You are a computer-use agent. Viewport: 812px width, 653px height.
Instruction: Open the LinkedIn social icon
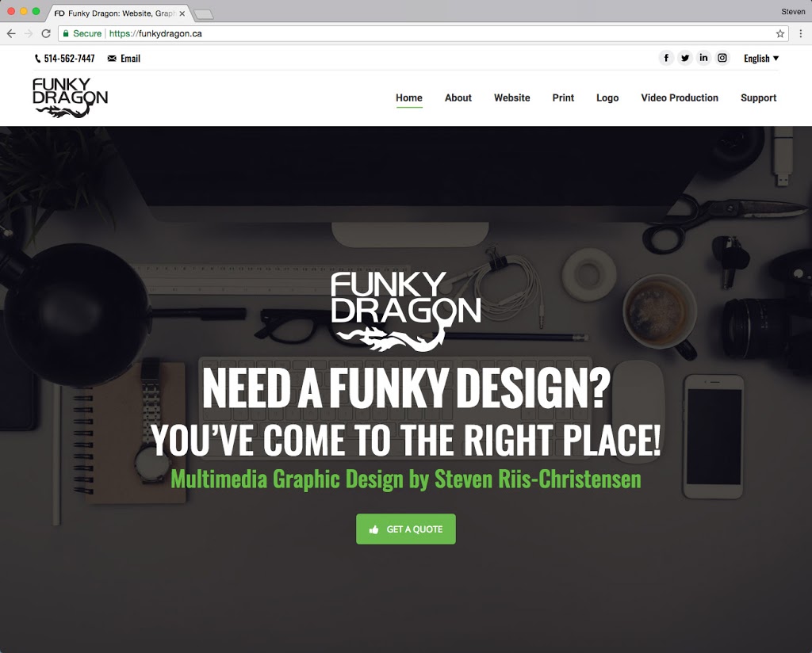(703, 58)
